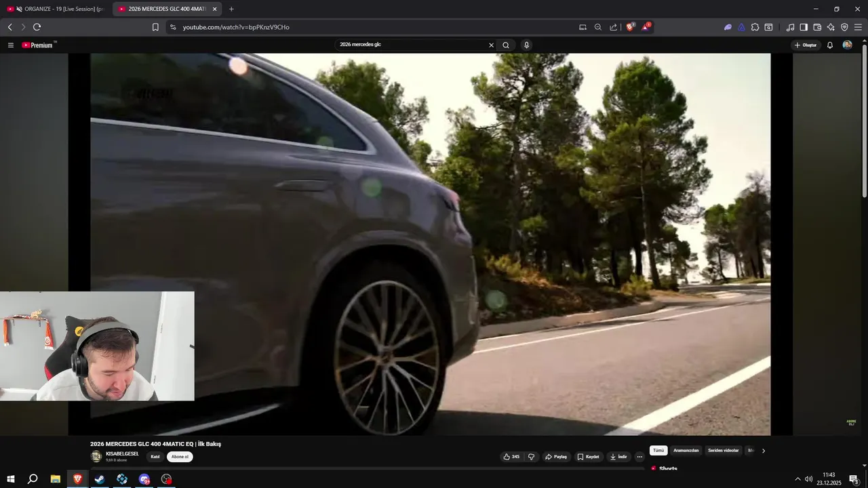Install or cast icon in the address bar
Screen dimensions: 868x488
click(583, 27)
